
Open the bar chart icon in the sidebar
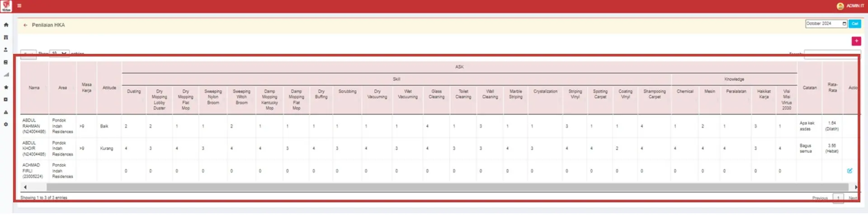6,75
